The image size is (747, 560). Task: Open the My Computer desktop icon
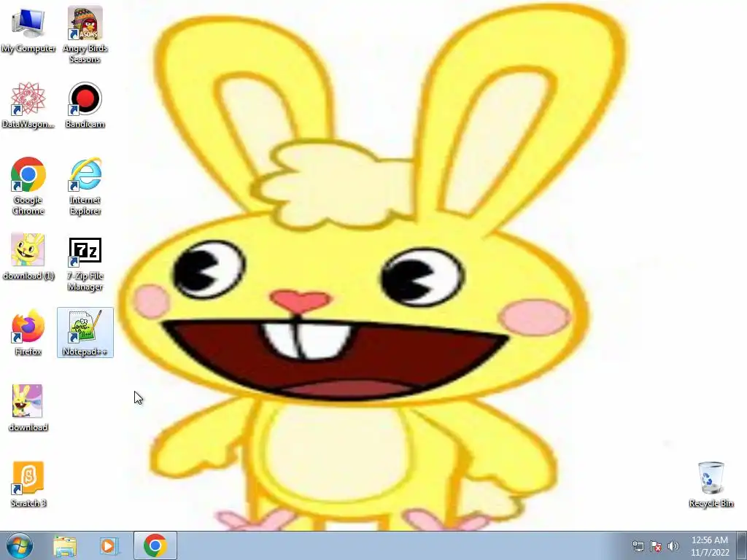tap(28, 29)
